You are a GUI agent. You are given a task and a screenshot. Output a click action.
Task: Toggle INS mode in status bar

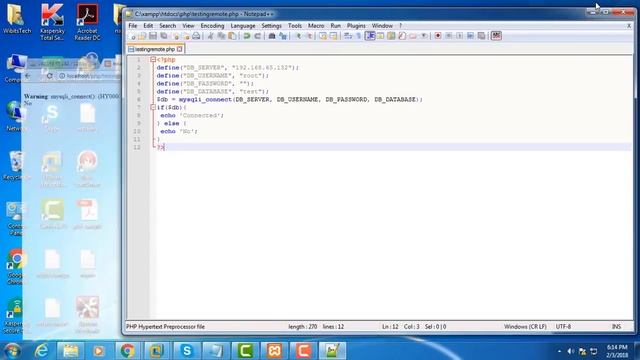[x=616, y=327]
